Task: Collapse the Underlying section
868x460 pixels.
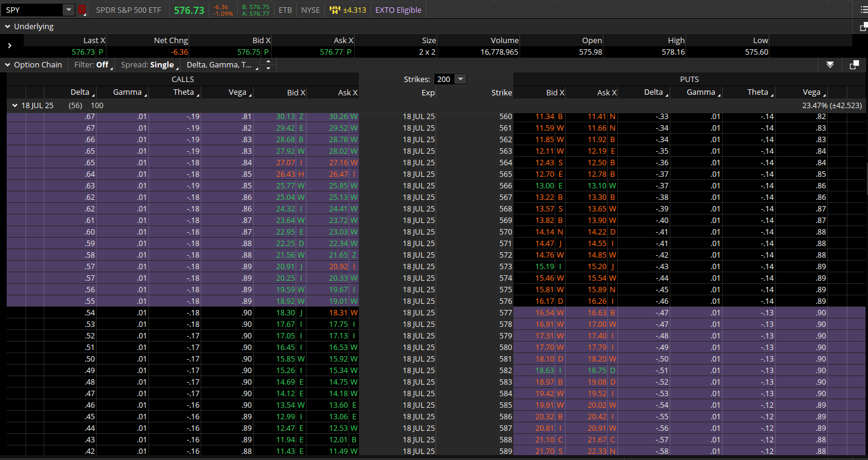Action: [x=8, y=27]
